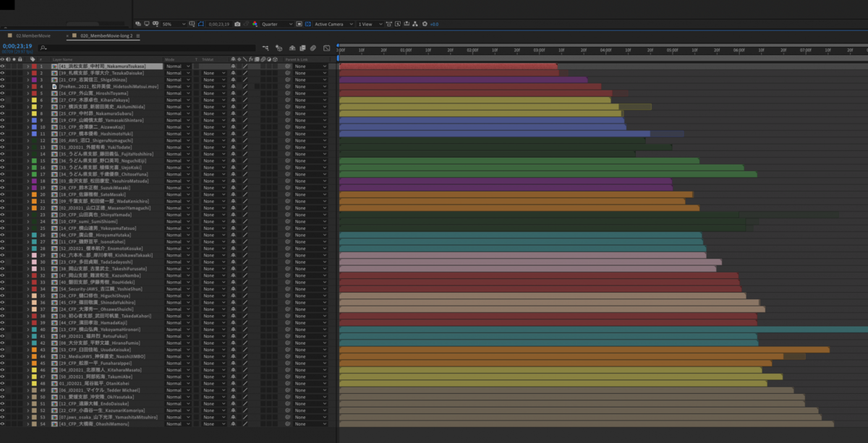Click the label column tag icon
The width and height of the screenshot is (868, 443).
coord(34,59)
